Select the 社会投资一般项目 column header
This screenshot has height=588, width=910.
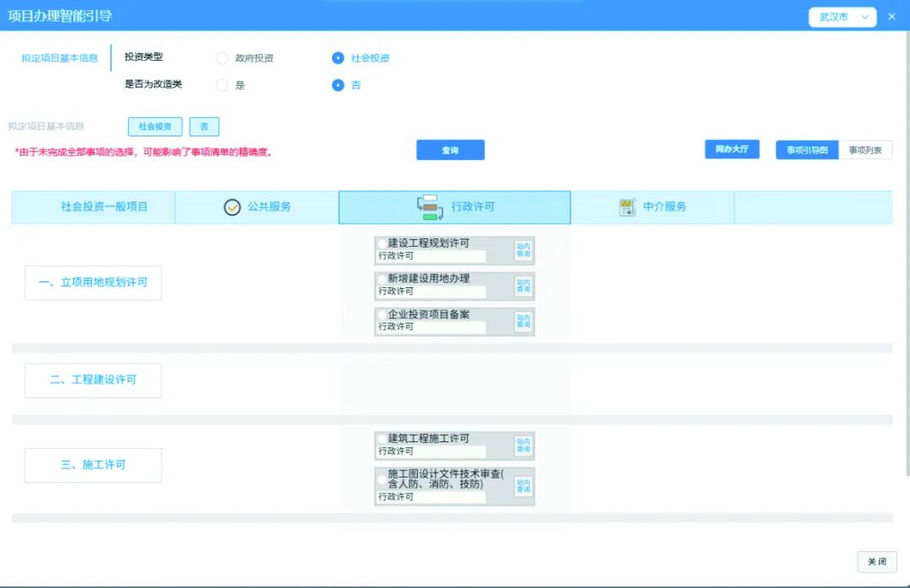pyautogui.click(x=93, y=207)
